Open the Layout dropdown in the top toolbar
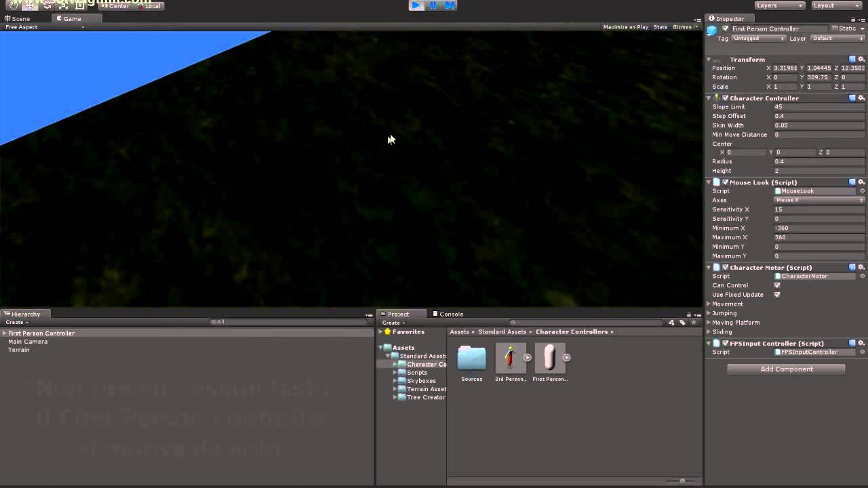 [836, 5]
